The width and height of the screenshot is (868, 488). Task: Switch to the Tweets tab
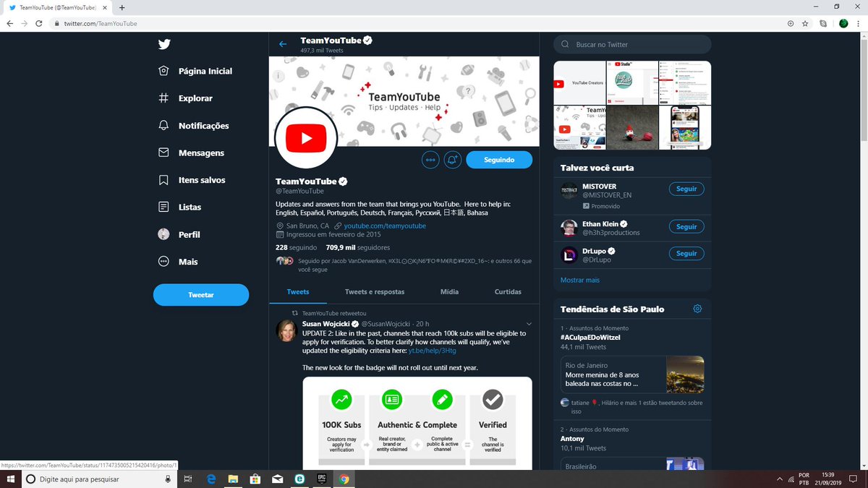(298, 292)
